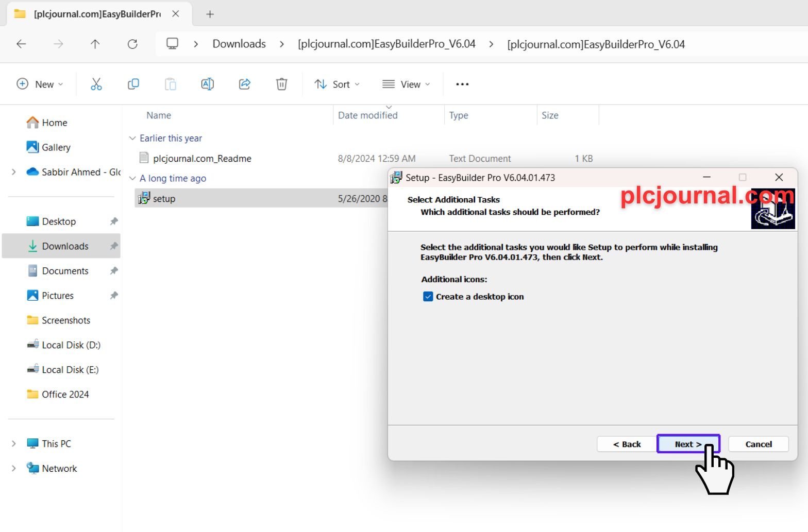Collapse the Earlier this year group
Image resolution: width=808 pixels, height=532 pixels.
pos(132,138)
